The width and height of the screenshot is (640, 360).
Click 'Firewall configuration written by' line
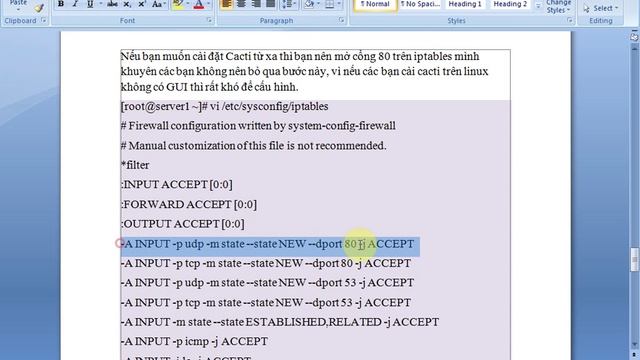click(x=258, y=126)
